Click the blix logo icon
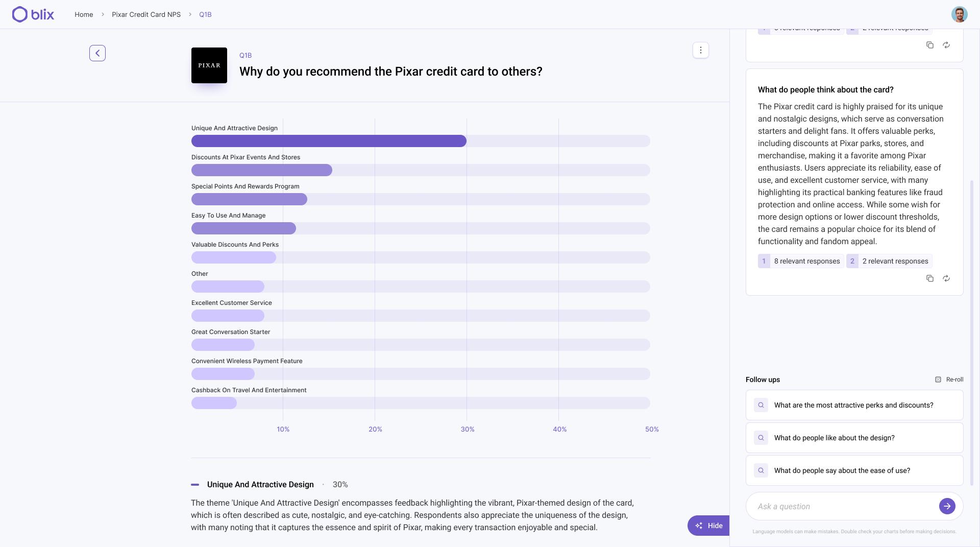 click(20, 14)
